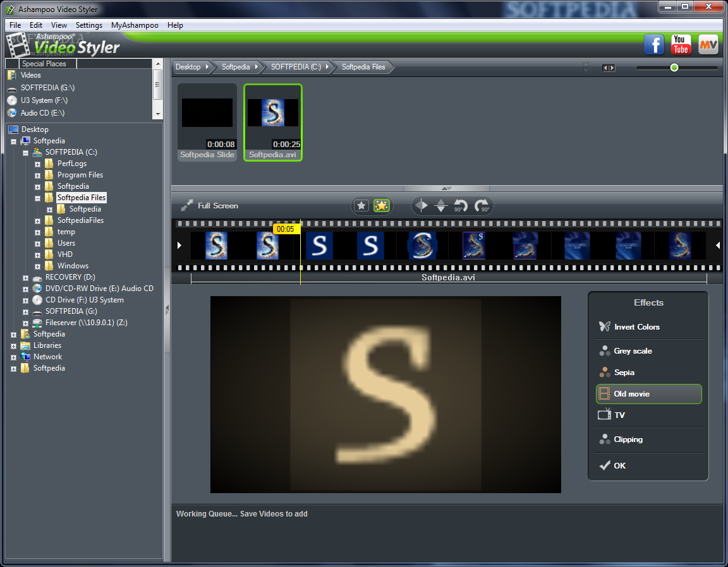Open the Edit menu
Screen dimensions: 728x567
36,25
